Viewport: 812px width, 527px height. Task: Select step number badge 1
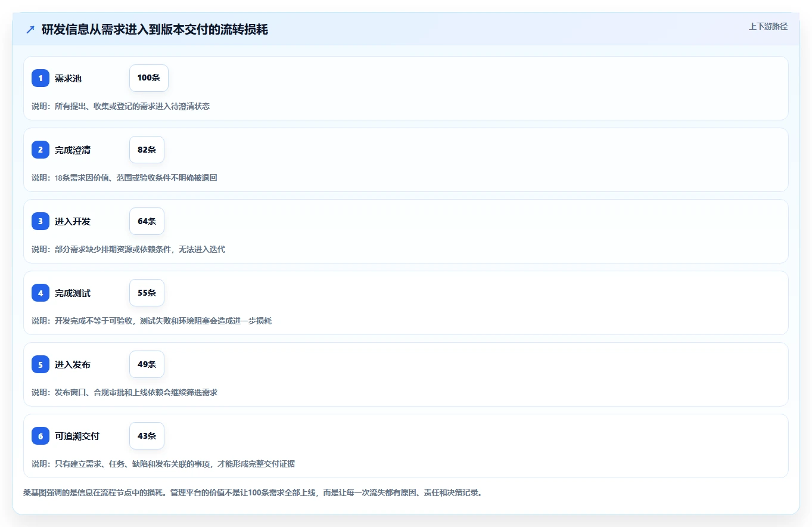[x=41, y=78]
